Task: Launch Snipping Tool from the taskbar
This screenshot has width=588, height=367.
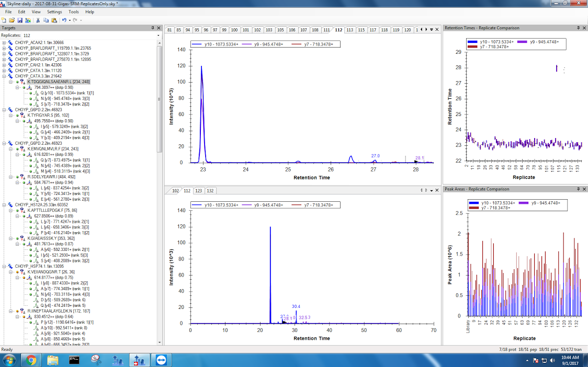Action: (96, 360)
